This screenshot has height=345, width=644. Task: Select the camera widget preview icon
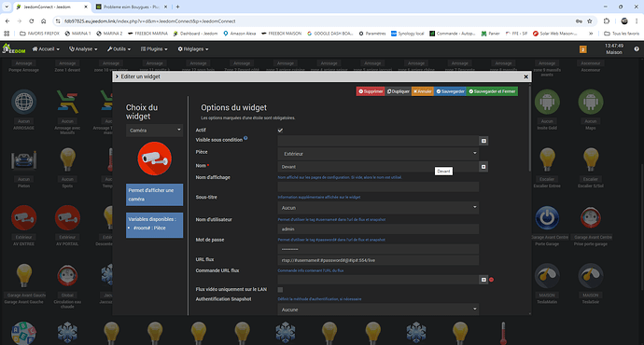click(154, 159)
